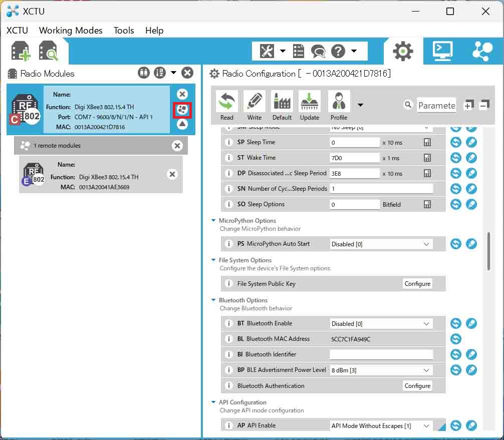Open the Tools menu
504x440 pixels.
tap(124, 31)
